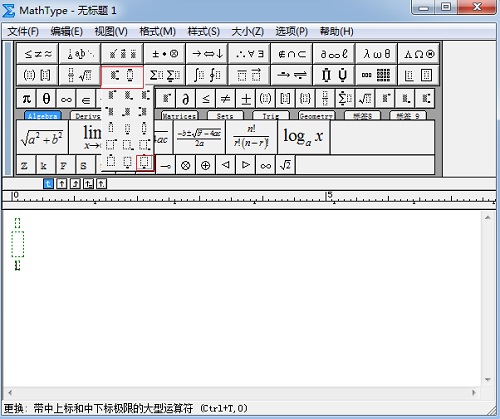Insert the ± plus-minus symbol
Screen dimensions: 500x419
tap(246, 99)
